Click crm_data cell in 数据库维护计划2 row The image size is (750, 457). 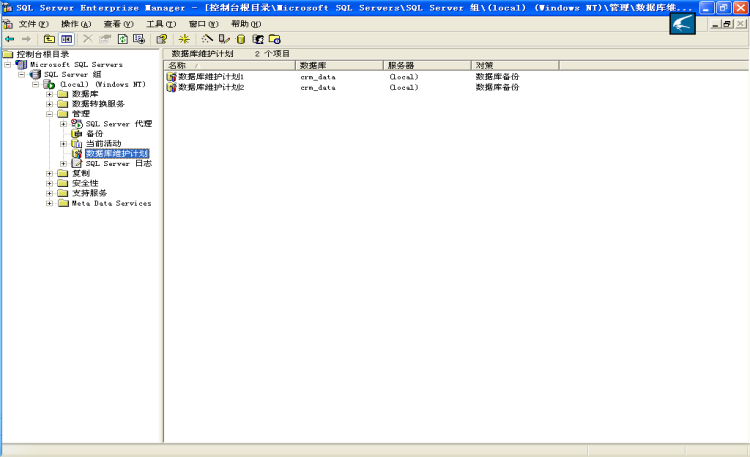click(318, 87)
